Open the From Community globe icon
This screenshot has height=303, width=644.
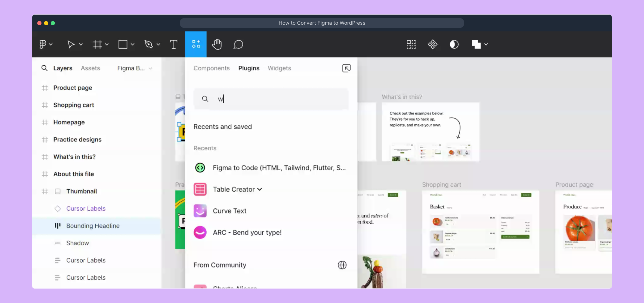coord(342,265)
